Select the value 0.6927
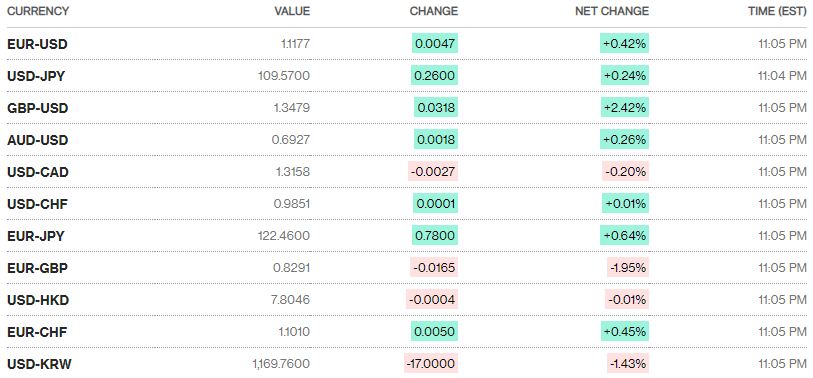The image size is (813, 378). [291, 140]
